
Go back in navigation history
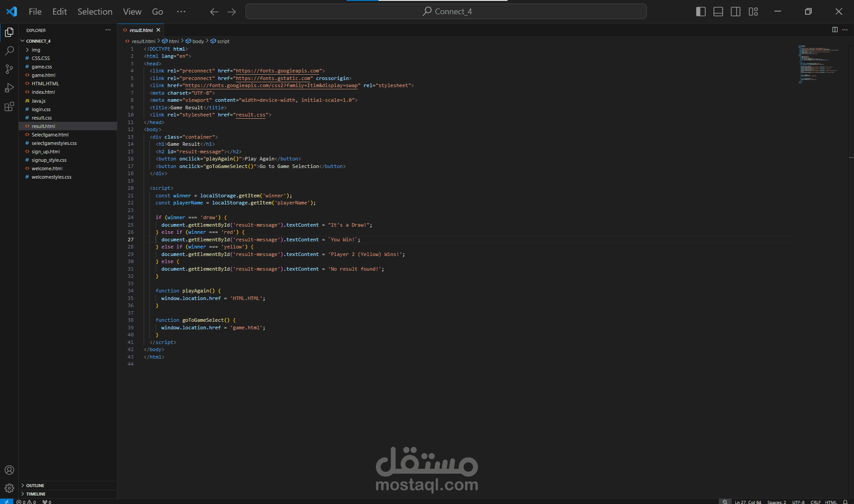pos(214,12)
